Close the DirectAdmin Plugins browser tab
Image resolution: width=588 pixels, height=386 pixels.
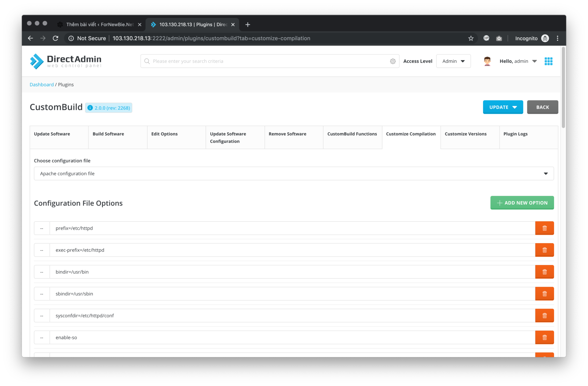coord(233,25)
